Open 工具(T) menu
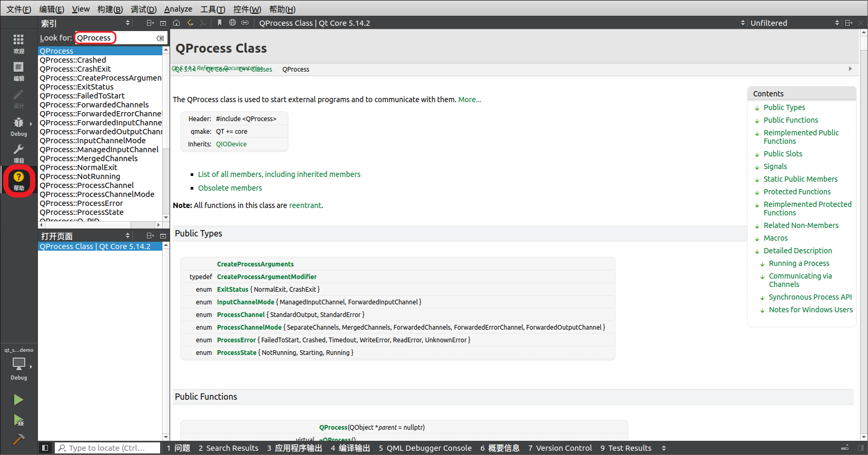 [x=212, y=9]
